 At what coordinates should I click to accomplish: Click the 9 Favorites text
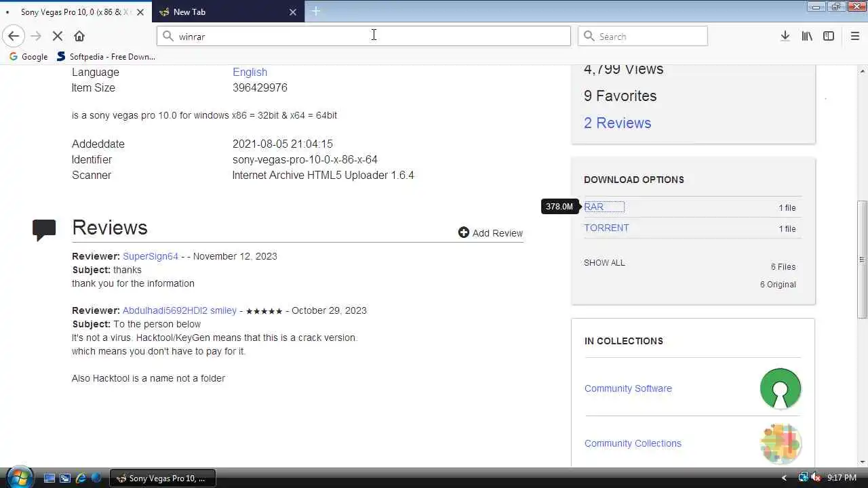(620, 96)
